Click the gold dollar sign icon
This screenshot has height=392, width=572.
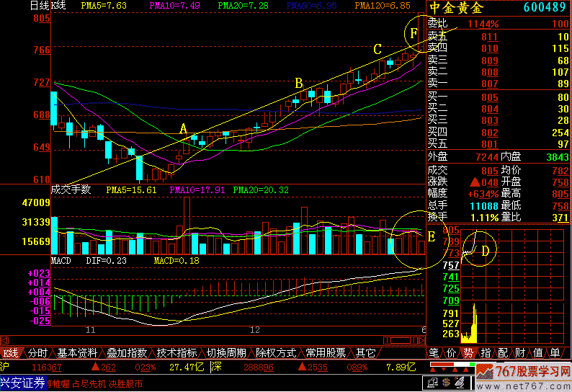tap(447, 382)
